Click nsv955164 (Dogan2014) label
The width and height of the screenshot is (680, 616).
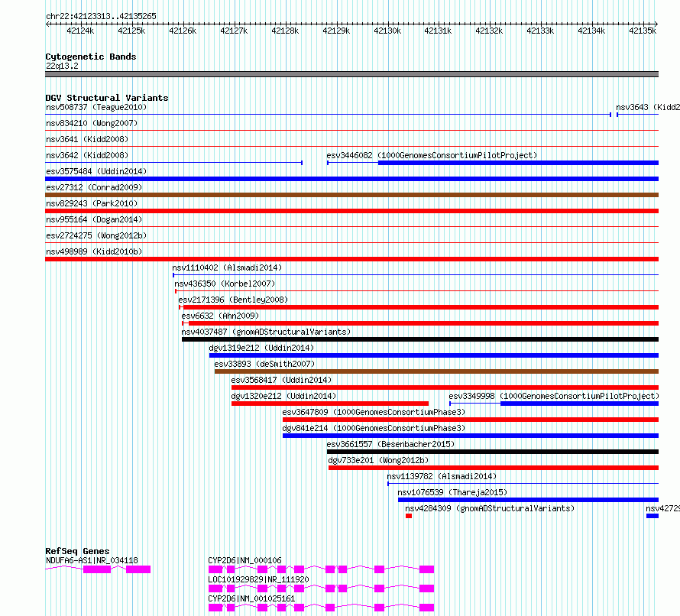(94, 219)
